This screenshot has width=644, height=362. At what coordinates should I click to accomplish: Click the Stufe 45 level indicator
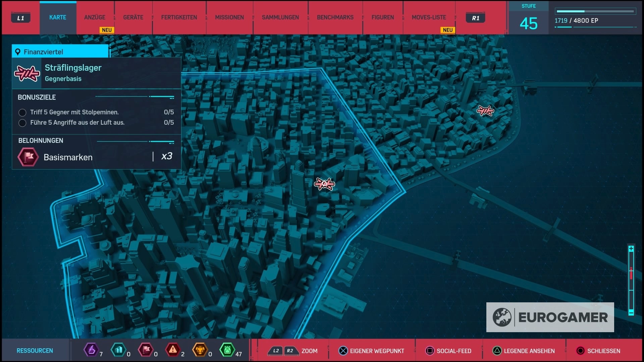pos(529,18)
